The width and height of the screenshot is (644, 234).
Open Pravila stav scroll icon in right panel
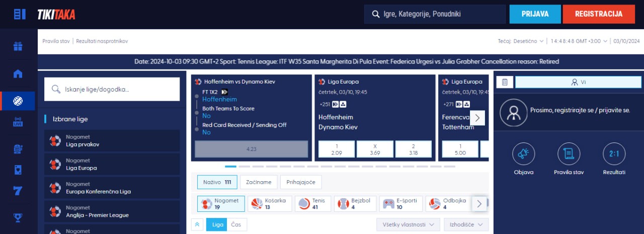click(x=569, y=154)
